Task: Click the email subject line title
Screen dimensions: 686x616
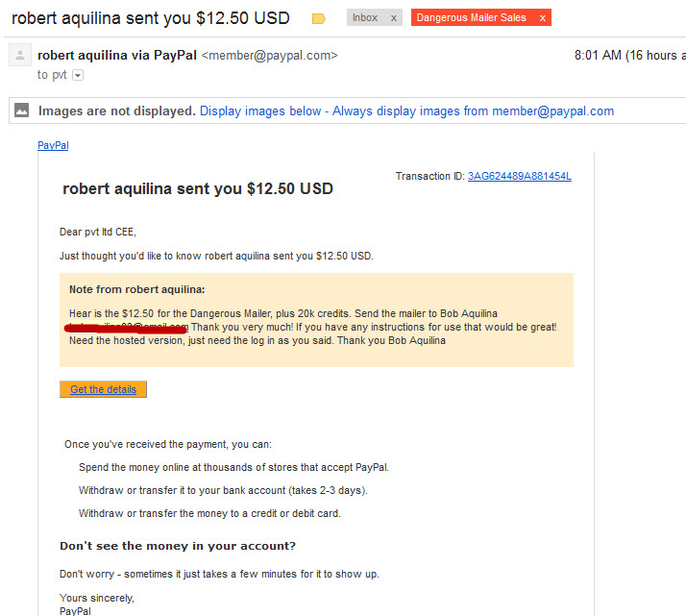Action: [151, 18]
